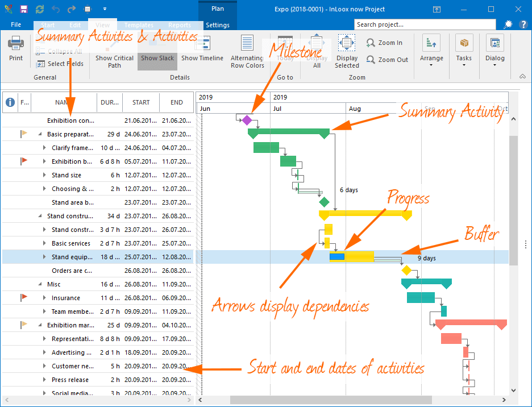Click the END column header
Screen dimensions: 532x407
(176, 102)
